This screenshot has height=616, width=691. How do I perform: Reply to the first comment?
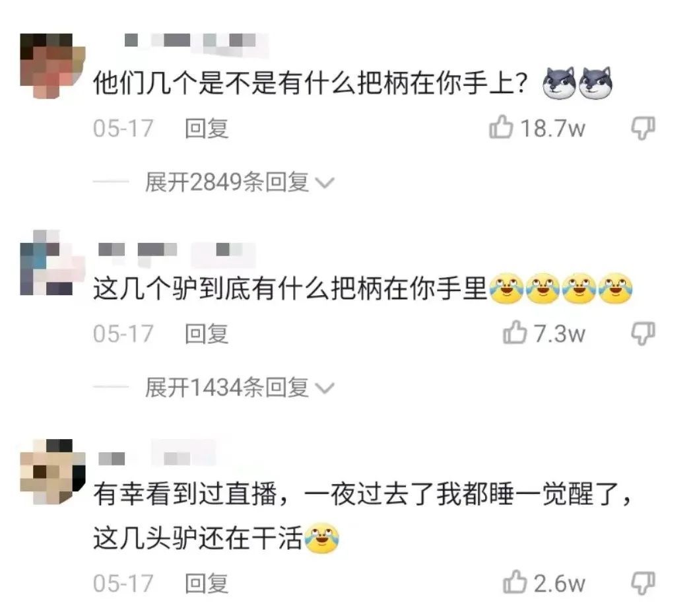tap(207, 129)
